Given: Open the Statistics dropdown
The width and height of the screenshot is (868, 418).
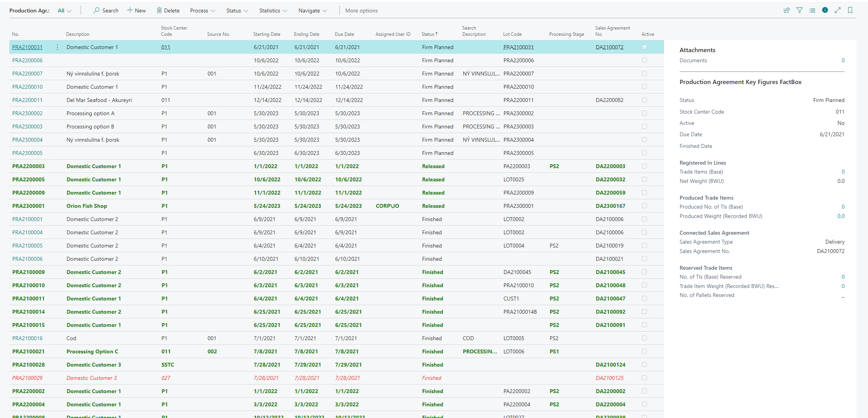Looking at the screenshot, I should point(273,11).
